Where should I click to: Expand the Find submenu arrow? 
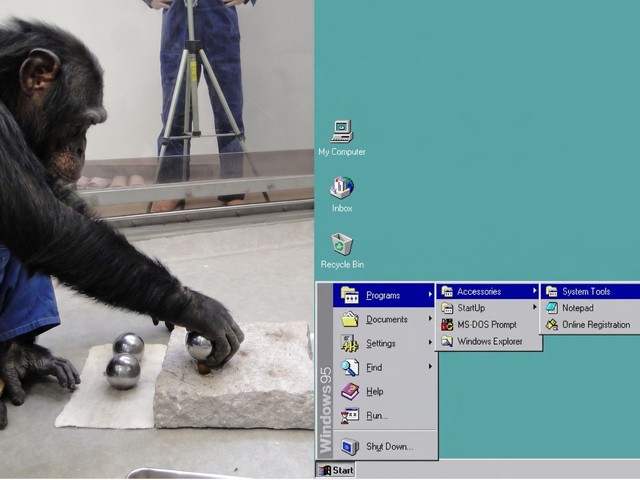430,367
